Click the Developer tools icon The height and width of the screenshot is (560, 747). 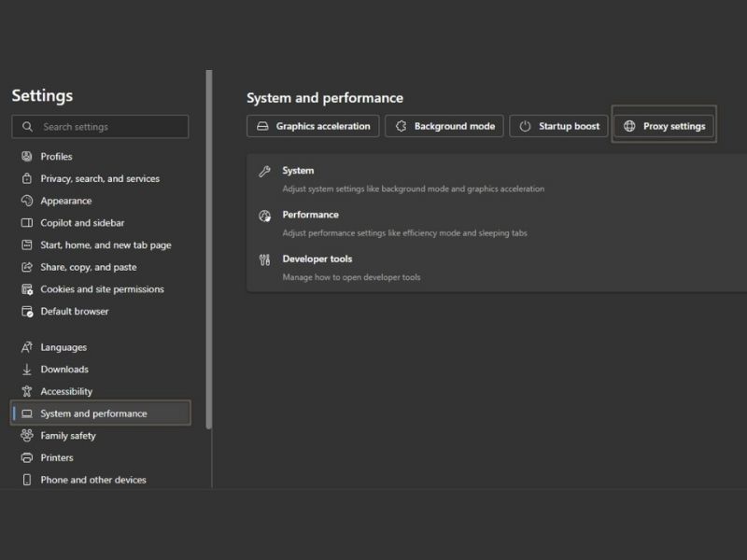[x=264, y=259]
